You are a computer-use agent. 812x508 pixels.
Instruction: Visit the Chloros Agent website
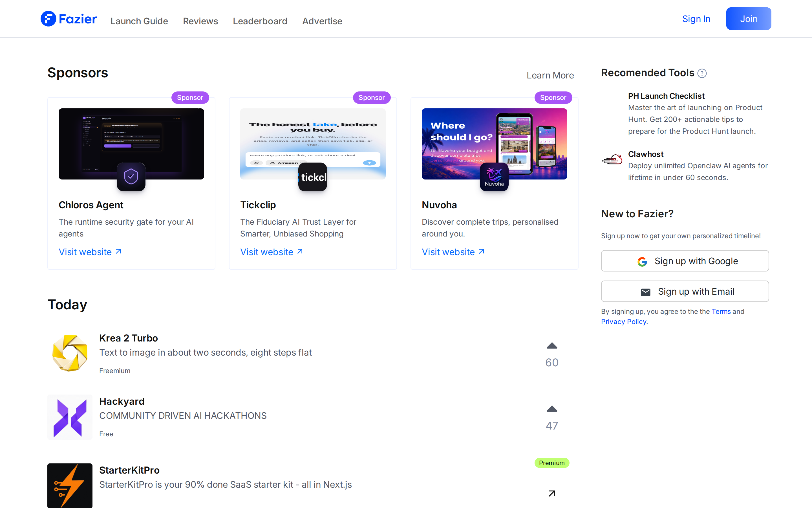pyautogui.click(x=90, y=252)
